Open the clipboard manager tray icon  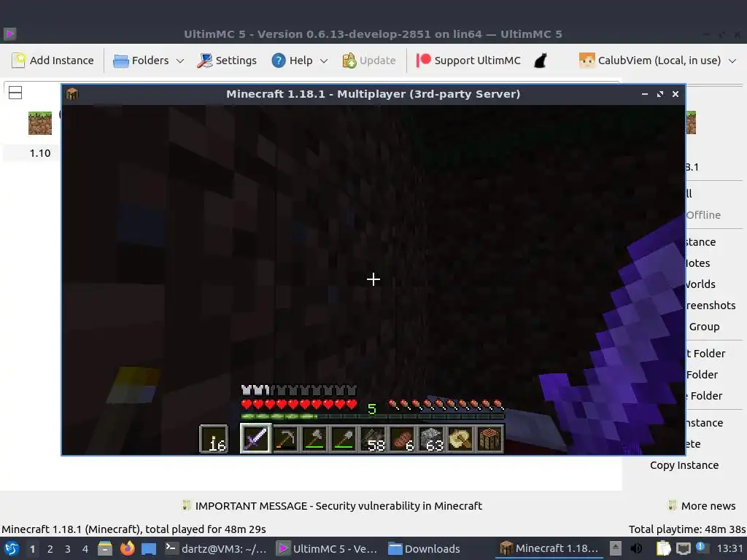tap(663, 548)
